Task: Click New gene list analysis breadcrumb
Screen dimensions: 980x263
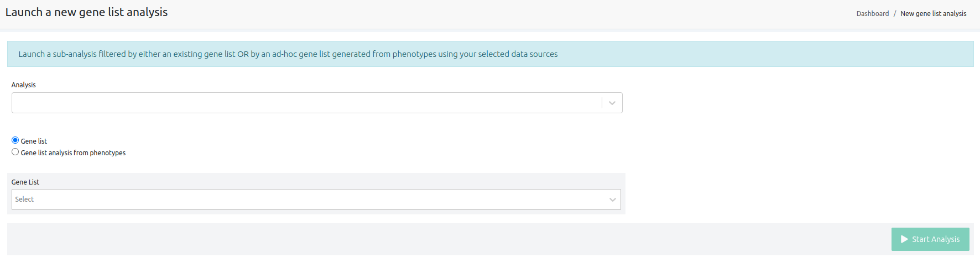Action: 933,14
